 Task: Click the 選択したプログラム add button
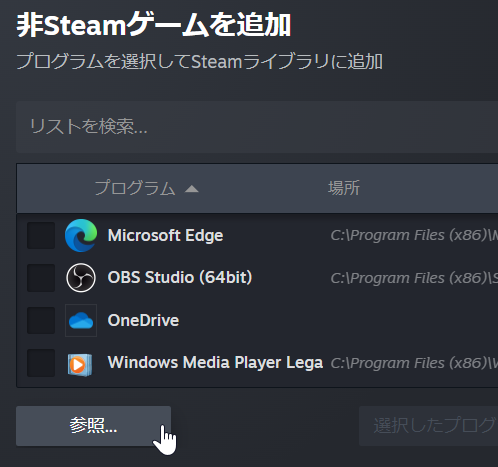tap(428, 426)
